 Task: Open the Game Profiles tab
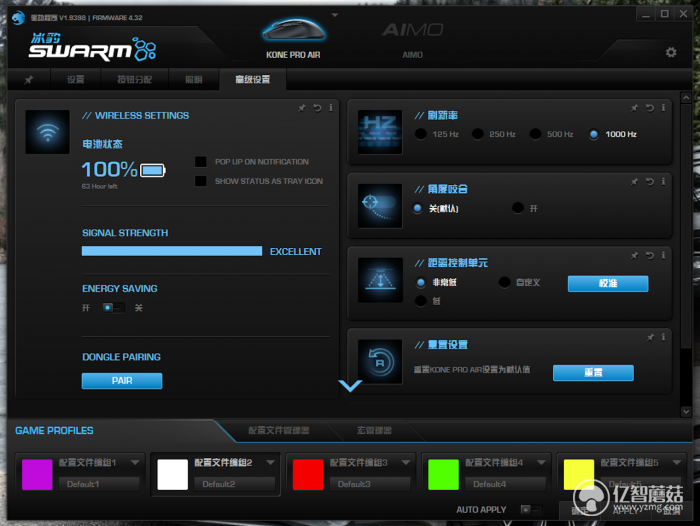pyautogui.click(x=54, y=430)
